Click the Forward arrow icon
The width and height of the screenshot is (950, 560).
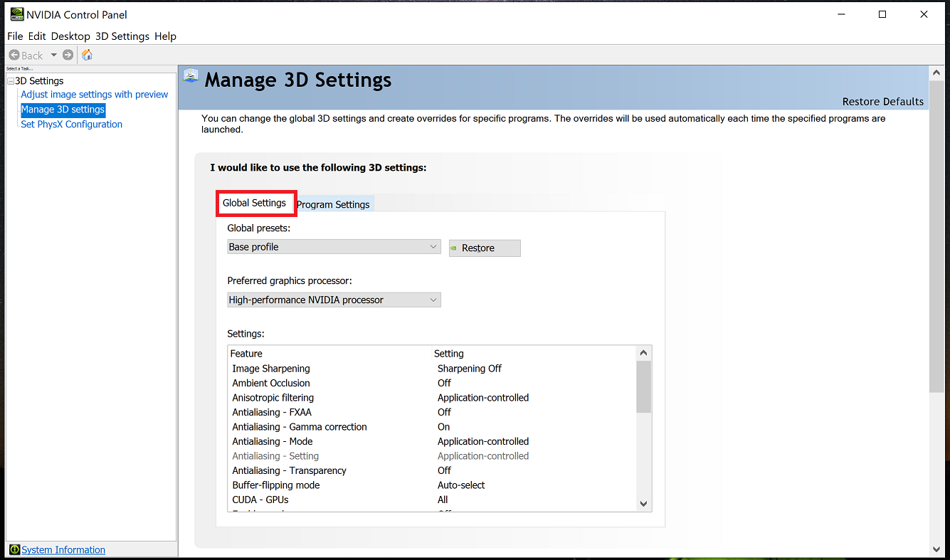(x=68, y=55)
